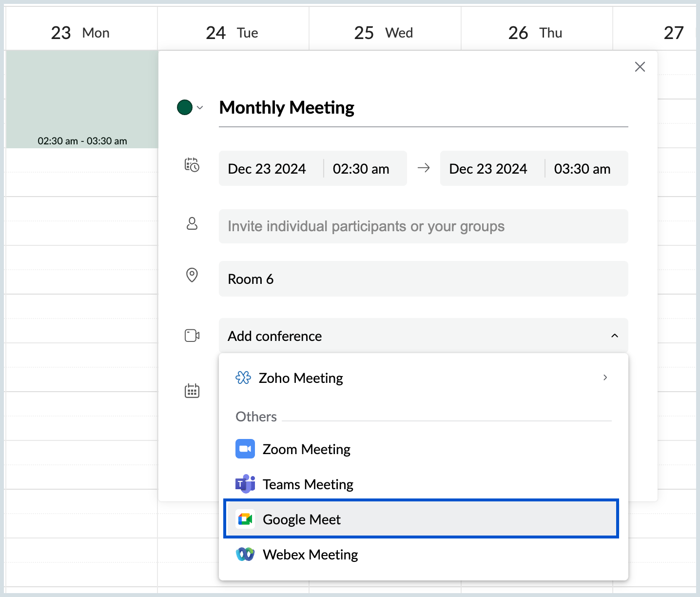The height and width of the screenshot is (597, 700).
Task: Click the invite participants input field
Action: [x=423, y=226]
